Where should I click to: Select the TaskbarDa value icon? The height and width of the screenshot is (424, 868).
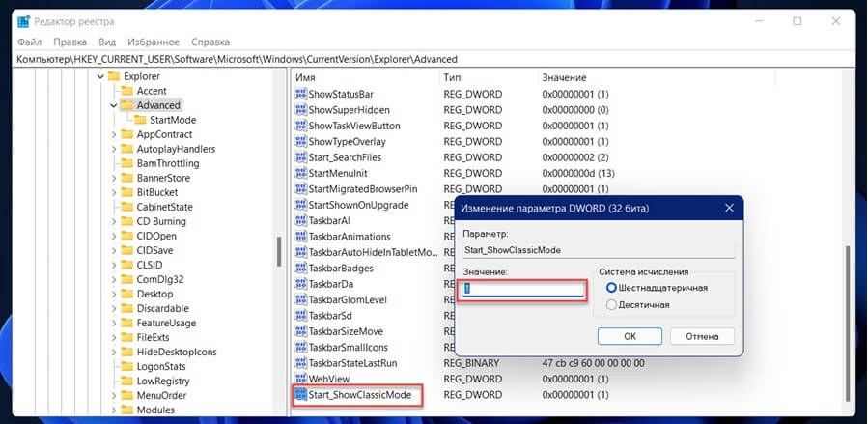pyautogui.click(x=300, y=284)
